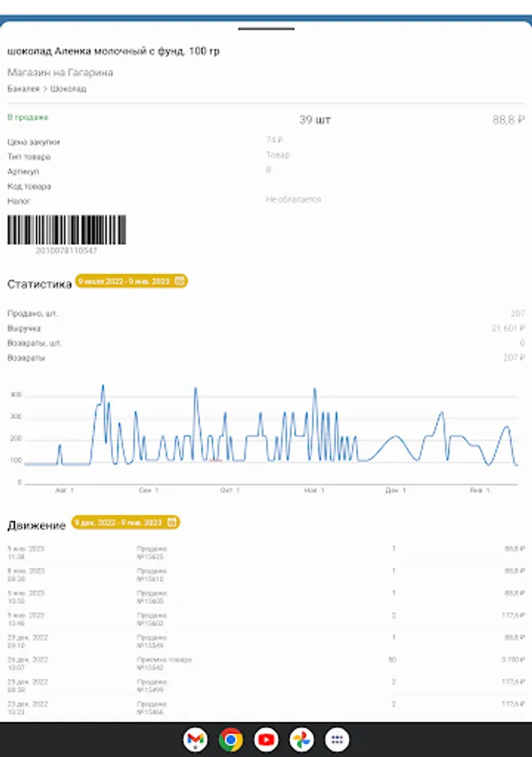Open sale №15602 movement row
532x757 pixels.
pyautogui.click(x=266, y=619)
